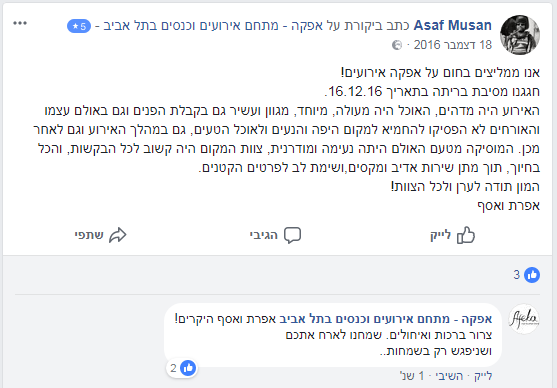
Task: Click the post like count number 3
Action: 517,275
